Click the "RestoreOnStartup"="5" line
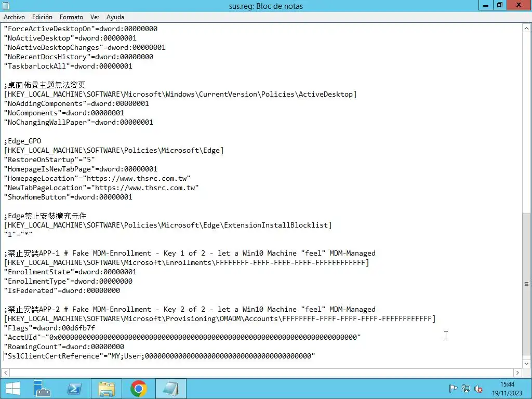Image resolution: width=532 pixels, height=399 pixels. click(49, 160)
